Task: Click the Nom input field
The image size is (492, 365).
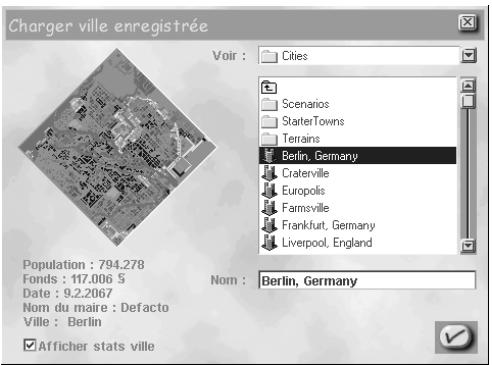Action: pyautogui.click(x=367, y=280)
